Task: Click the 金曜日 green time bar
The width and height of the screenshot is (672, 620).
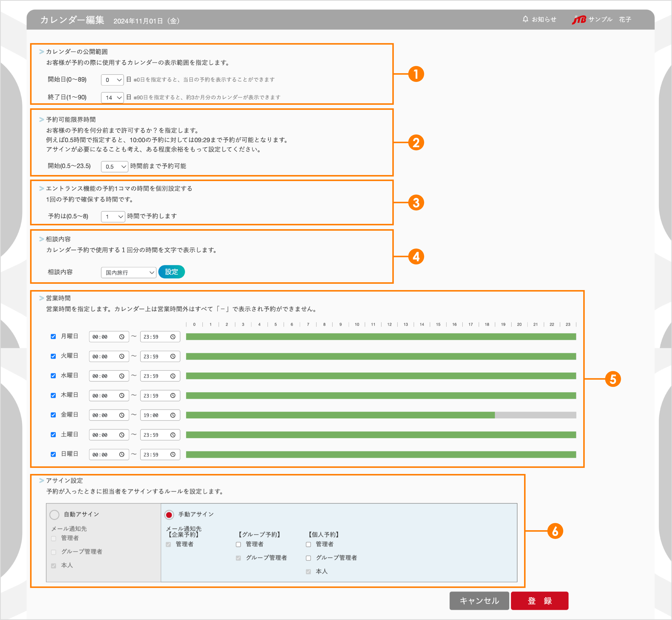Action: [x=340, y=415]
